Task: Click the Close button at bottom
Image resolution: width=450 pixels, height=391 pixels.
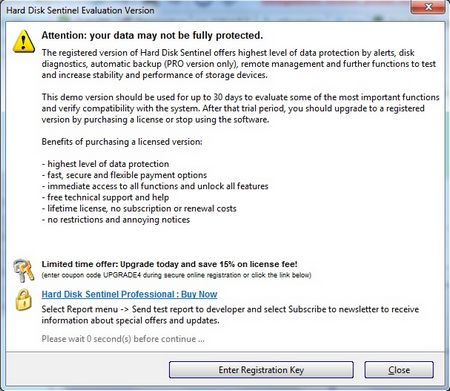Action: pyautogui.click(x=399, y=370)
